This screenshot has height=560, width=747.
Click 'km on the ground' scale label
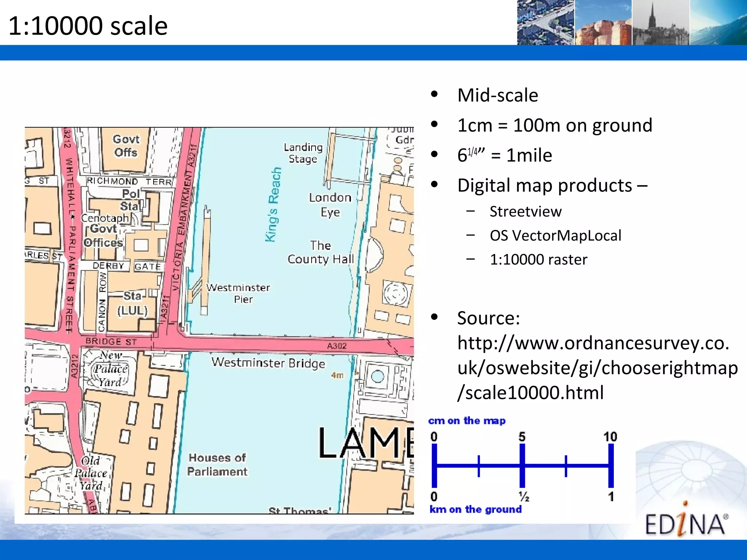(476, 509)
